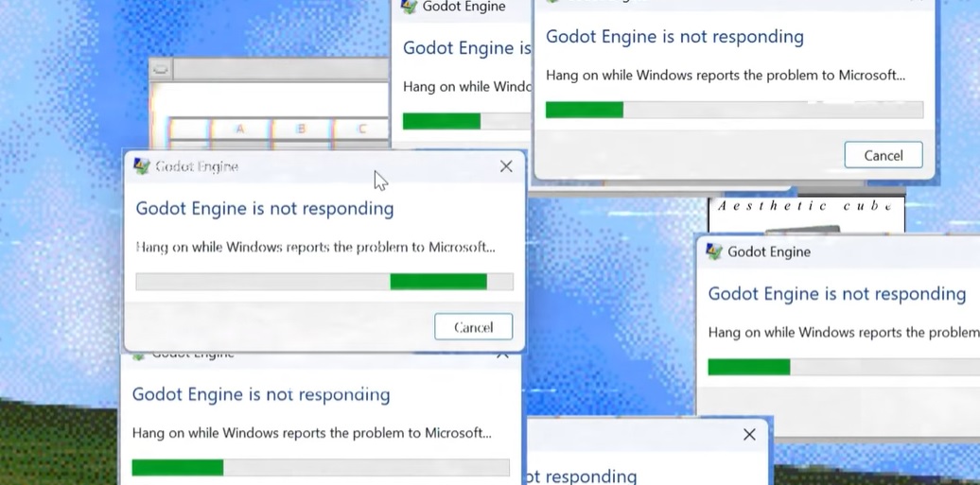Select column C header in spreadsheet

coord(362,129)
